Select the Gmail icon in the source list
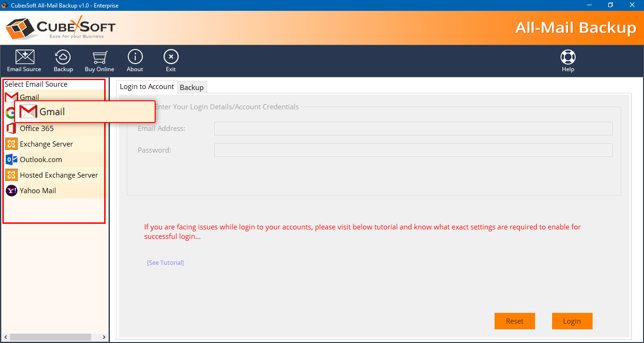The height and width of the screenshot is (343, 644). click(x=11, y=97)
